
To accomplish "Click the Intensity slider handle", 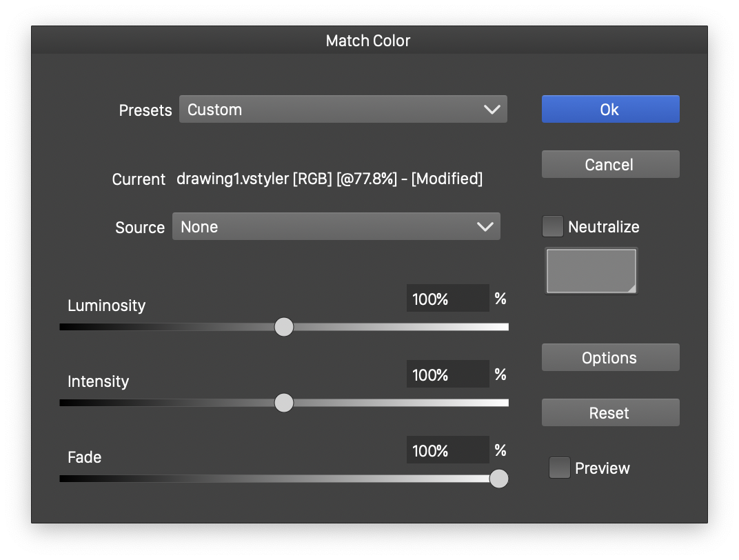I will pos(284,403).
